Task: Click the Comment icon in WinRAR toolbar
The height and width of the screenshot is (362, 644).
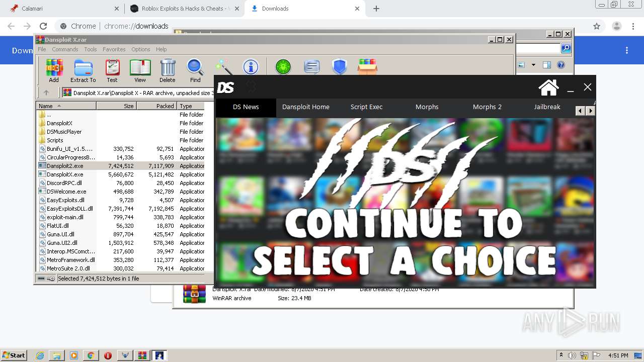Action: [312, 67]
